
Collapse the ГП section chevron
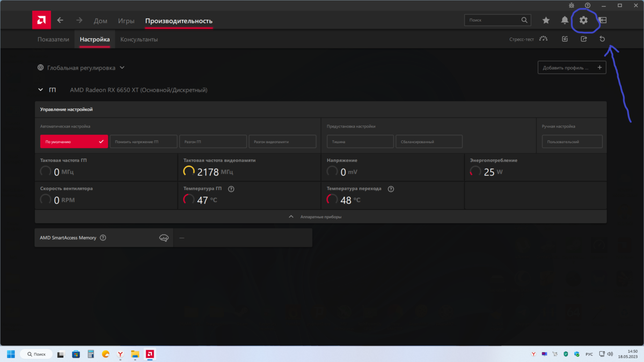pos(41,90)
